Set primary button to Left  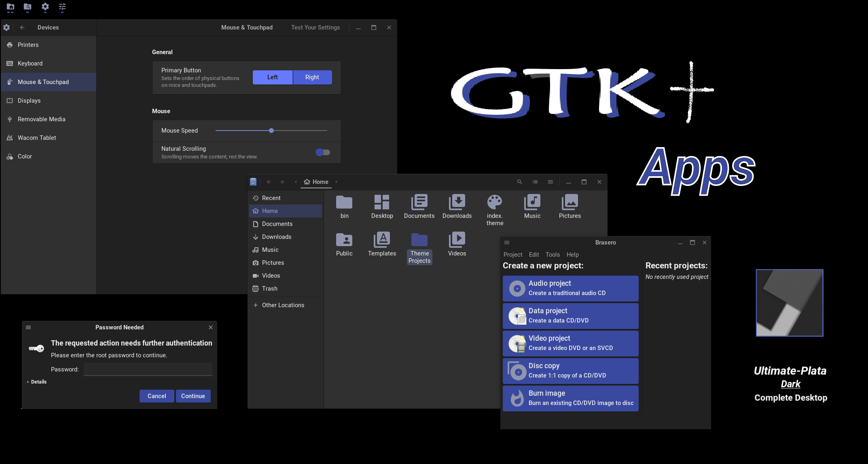coord(273,77)
